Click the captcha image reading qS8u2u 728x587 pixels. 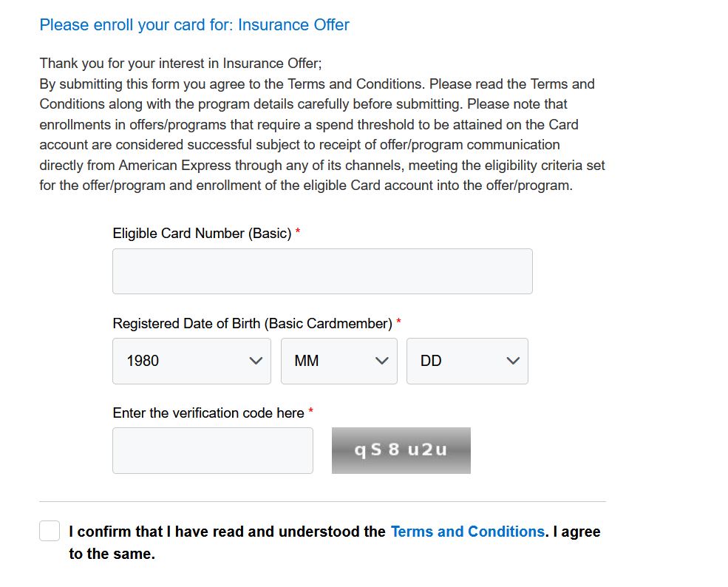click(x=401, y=450)
